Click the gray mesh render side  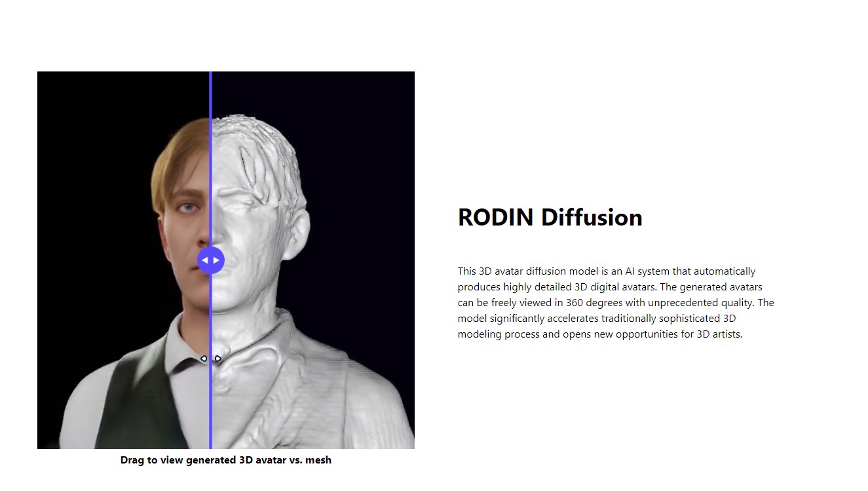[313, 260]
